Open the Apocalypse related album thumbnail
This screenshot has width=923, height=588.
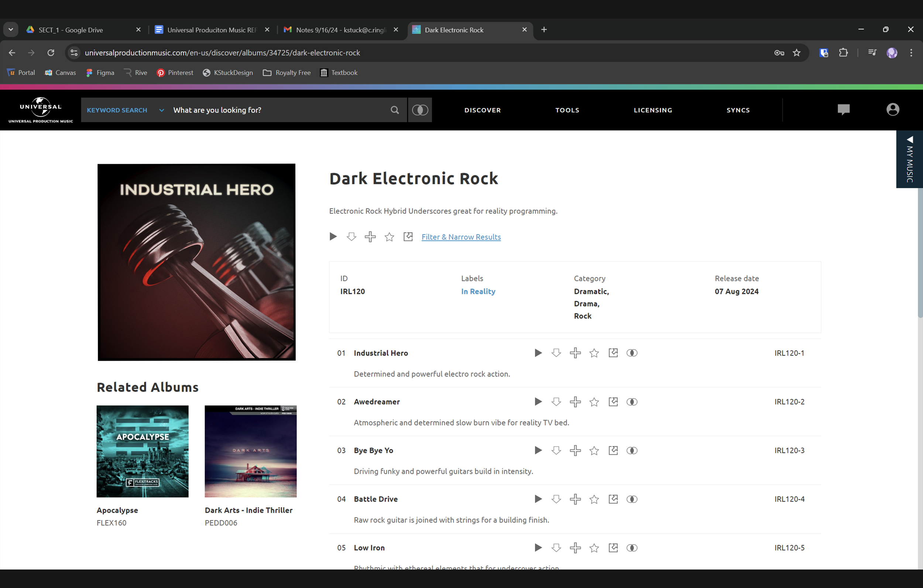[x=142, y=451]
